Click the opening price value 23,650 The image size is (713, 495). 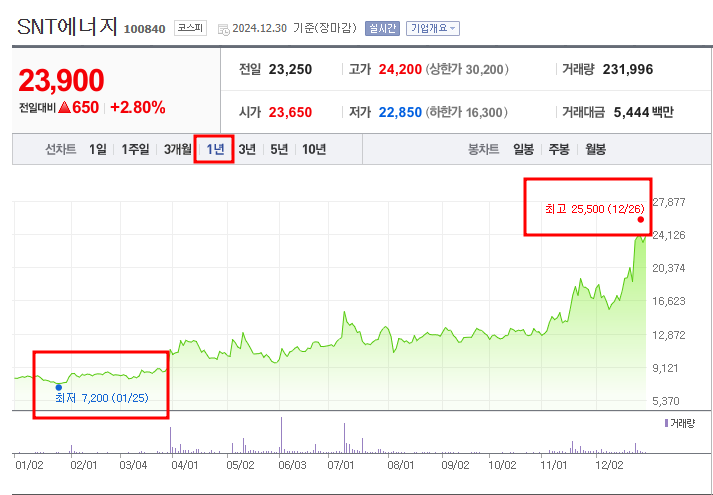[x=290, y=112]
